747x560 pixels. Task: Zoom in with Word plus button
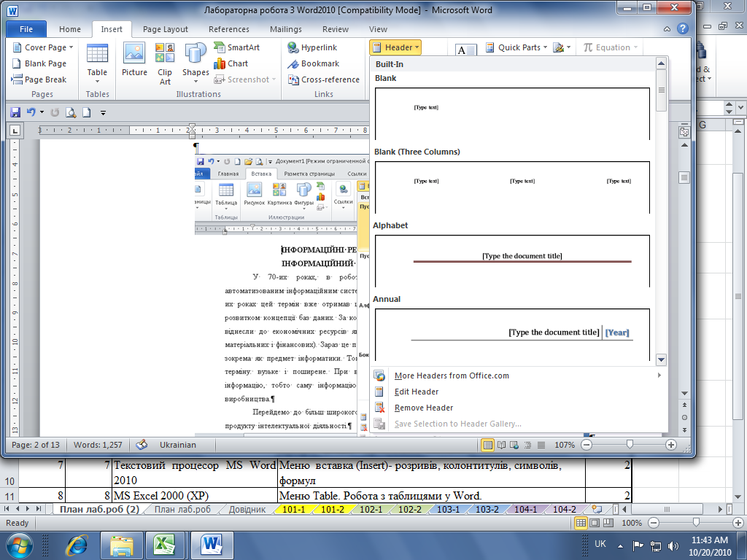671,445
